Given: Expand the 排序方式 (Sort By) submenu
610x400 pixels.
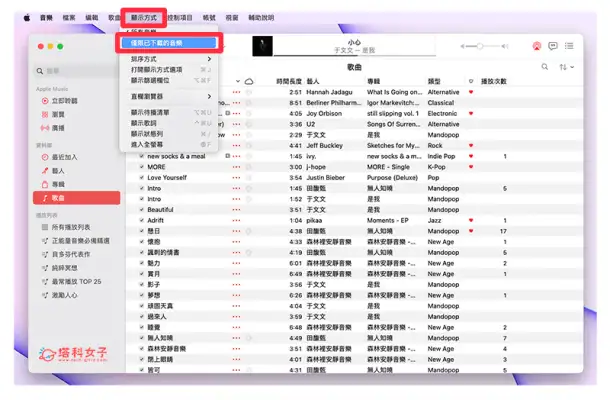Looking at the screenshot, I should click(x=168, y=59).
